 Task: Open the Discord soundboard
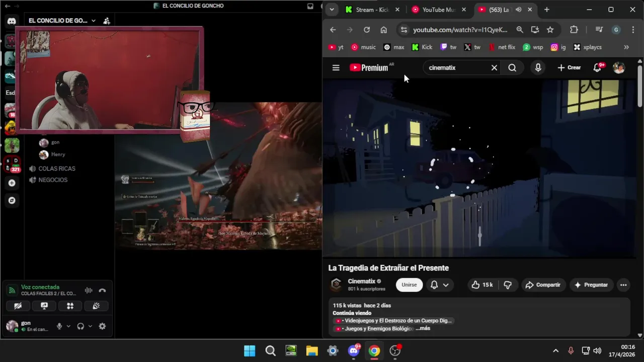click(96, 306)
